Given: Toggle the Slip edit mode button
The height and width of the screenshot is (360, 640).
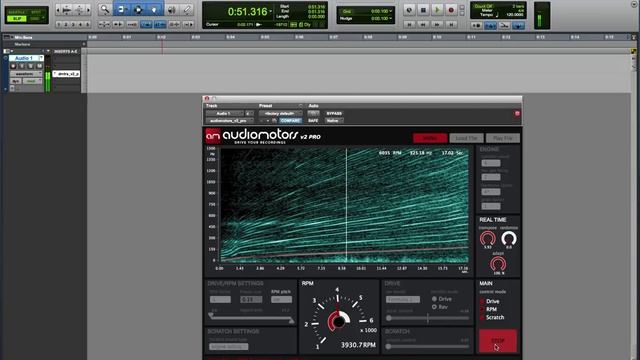Looking at the screenshot, I should tap(17, 18).
